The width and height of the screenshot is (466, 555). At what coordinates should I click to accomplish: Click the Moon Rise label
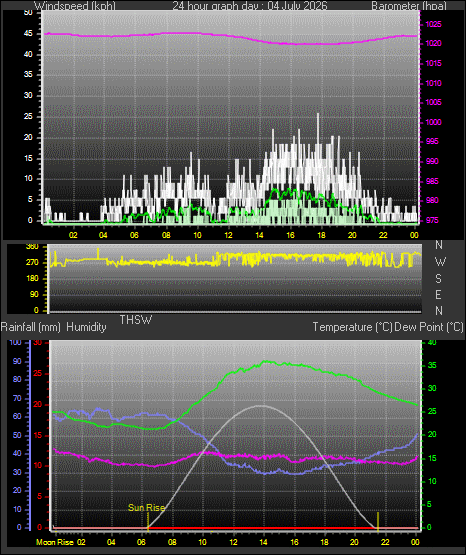[x=55, y=542]
